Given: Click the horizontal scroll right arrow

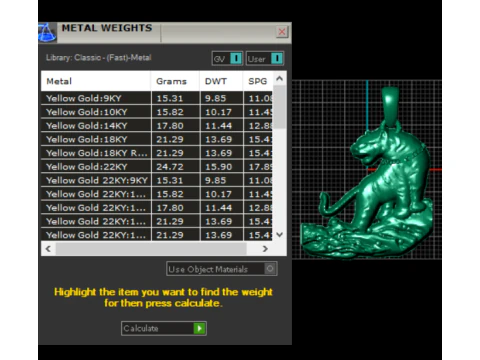Looking at the screenshot, I should pyautogui.click(x=265, y=249).
